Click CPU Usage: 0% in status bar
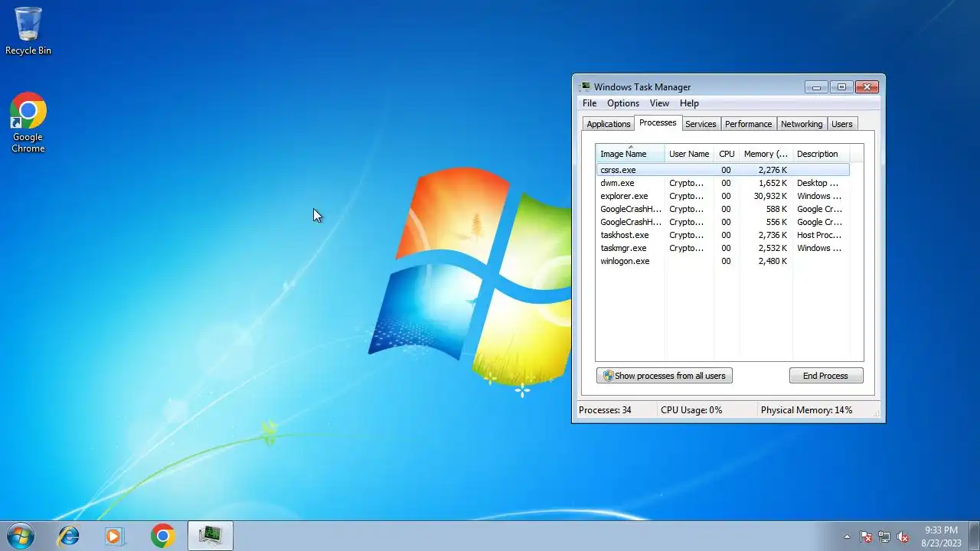This screenshot has height=551, width=980. [x=691, y=410]
